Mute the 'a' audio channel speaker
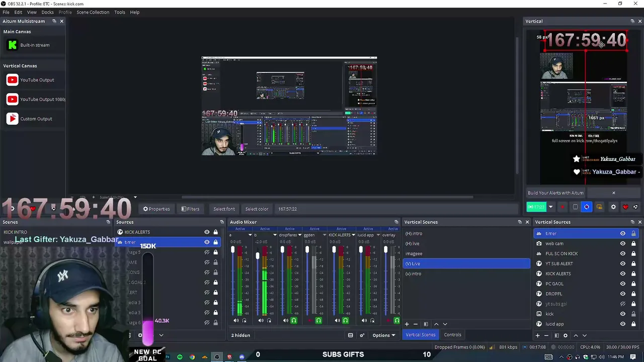644x362 pixels. point(236,321)
